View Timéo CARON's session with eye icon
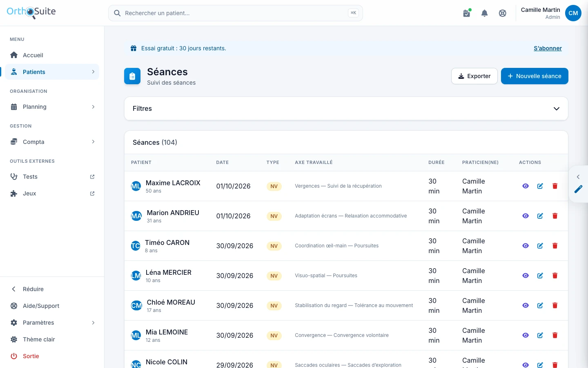 (x=526, y=246)
